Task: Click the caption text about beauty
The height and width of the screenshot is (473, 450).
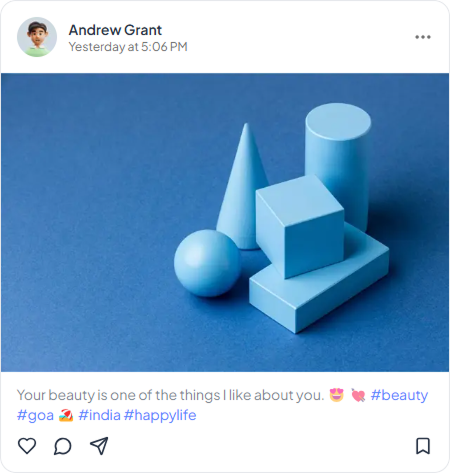Action: (x=170, y=395)
